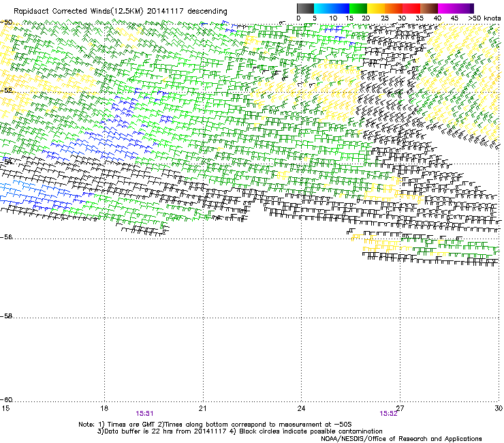Click the longitude label 24
Screen dimensions: 504x443
[301, 408]
